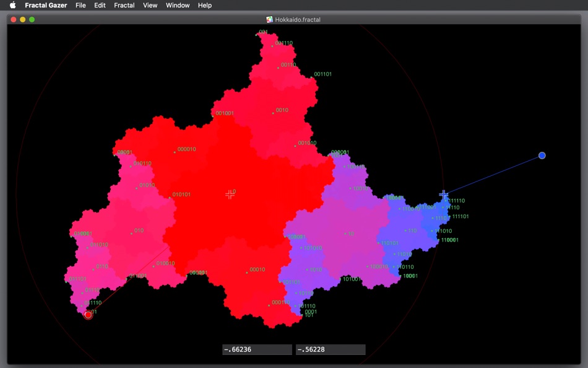
Task: Click the green label 10010
Action: (361, 188)
